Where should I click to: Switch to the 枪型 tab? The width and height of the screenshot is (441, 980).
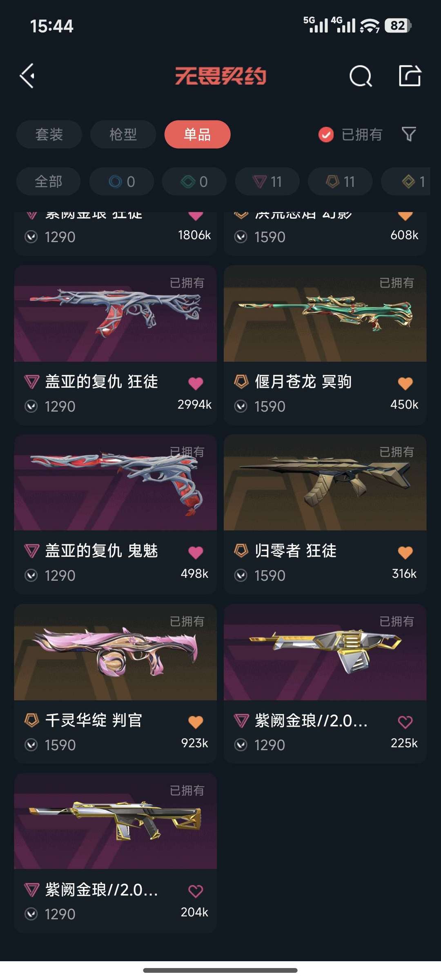click(x=123, y=134)
